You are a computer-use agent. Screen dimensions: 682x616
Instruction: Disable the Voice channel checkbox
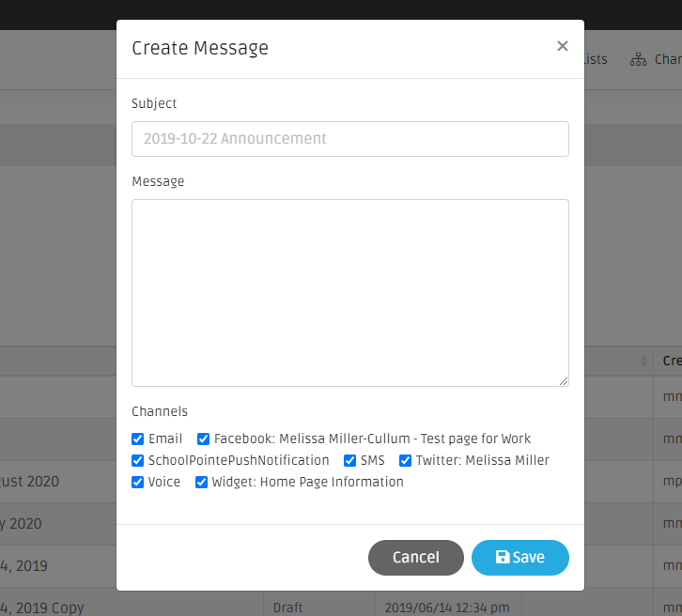pyautogui.click(x=138, y=482)
